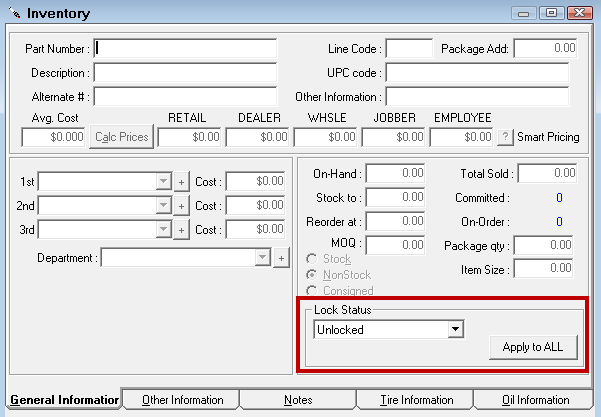Click the RETAIL price field

[x=189, y=136]
